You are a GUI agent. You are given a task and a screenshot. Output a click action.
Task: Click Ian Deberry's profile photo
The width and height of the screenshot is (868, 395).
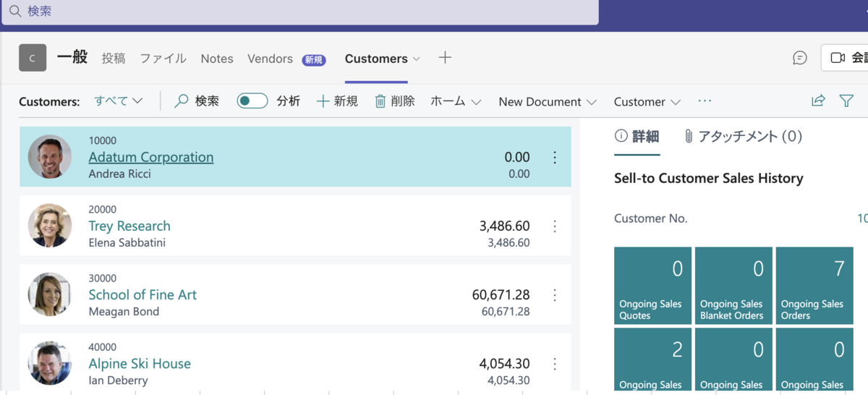coord(50,362)
